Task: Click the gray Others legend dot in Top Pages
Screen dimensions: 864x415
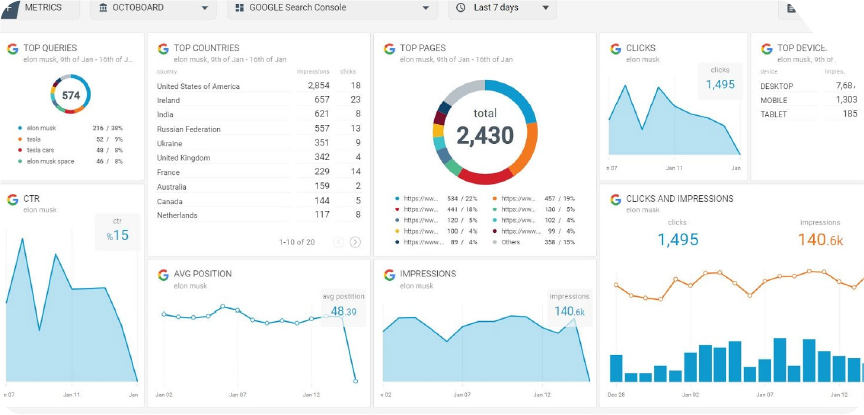Action: click(x=494, y=242)
